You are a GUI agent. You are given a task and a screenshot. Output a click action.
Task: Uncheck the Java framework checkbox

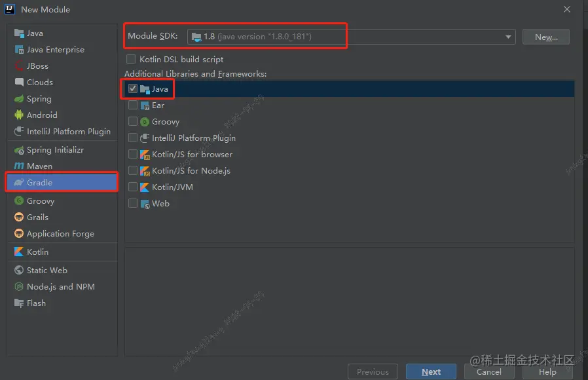coord(133,88)
